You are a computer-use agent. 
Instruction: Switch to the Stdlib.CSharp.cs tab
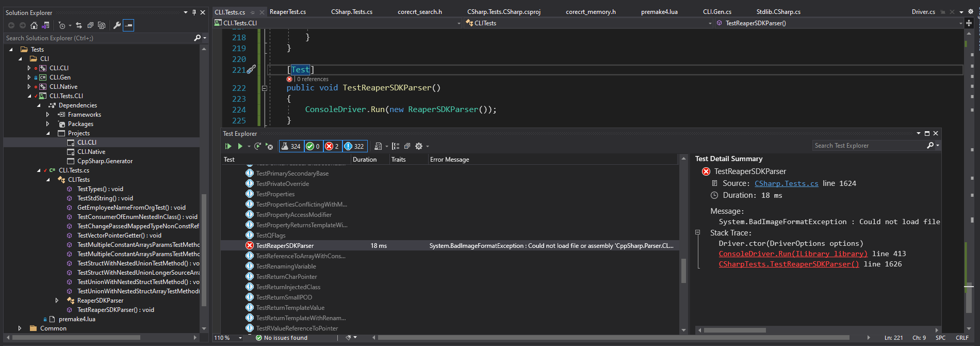click(x=778, y=12)
